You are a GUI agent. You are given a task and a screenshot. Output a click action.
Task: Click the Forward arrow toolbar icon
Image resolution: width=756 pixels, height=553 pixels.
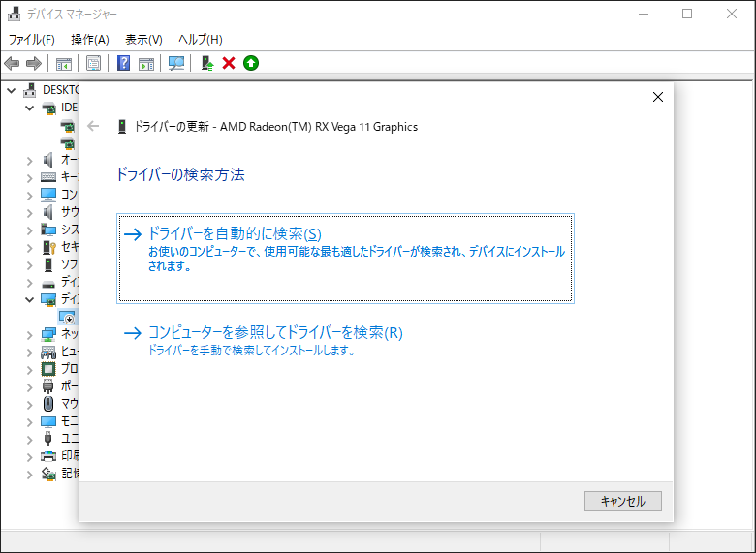click(34, 63)
